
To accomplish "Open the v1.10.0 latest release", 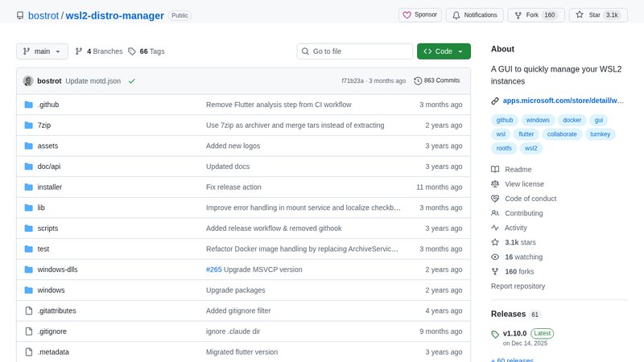I will pyautogui.click(x=514, y=333).
